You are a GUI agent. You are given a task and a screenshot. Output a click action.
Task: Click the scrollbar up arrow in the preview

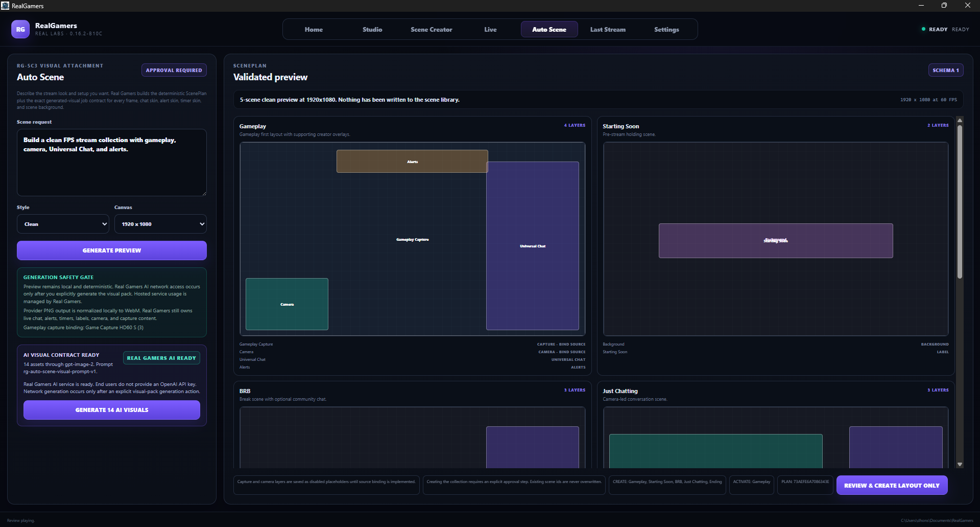(960, 121)
